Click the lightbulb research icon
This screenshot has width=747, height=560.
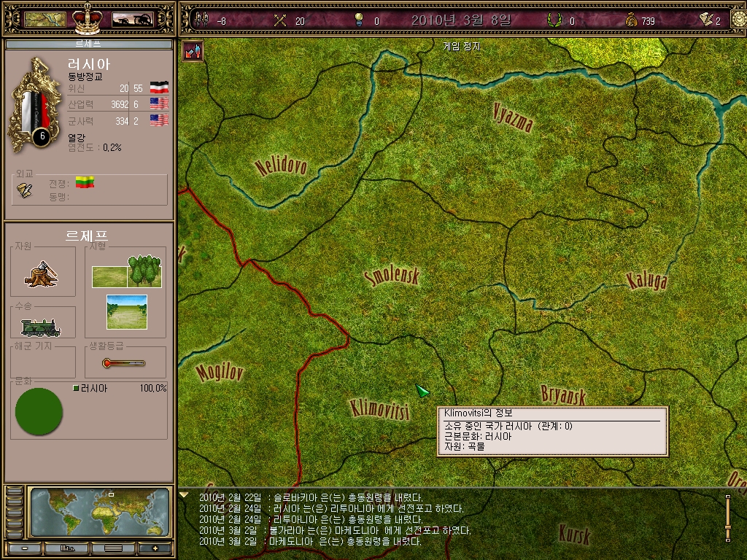[x=359, y=20]
